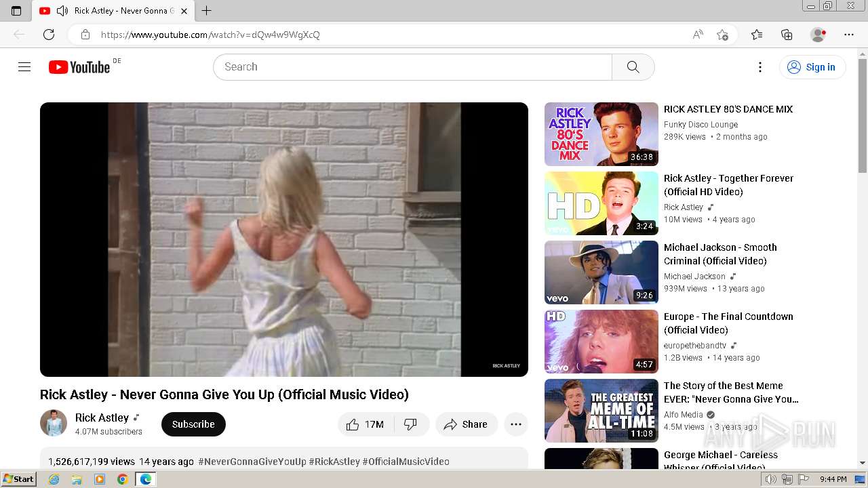Open browser Collections icon

tap(787, 35)
